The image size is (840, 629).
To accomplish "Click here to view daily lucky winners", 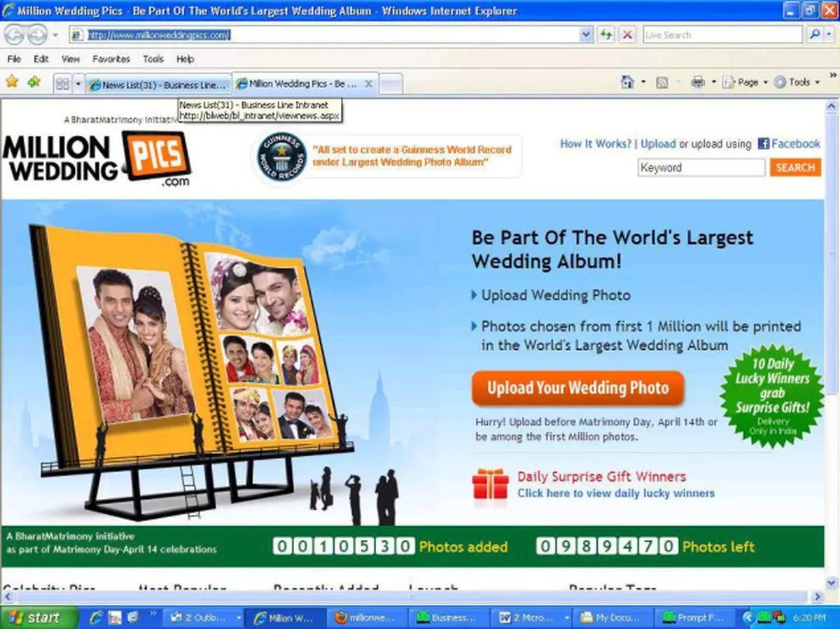I will click(616, 494).
